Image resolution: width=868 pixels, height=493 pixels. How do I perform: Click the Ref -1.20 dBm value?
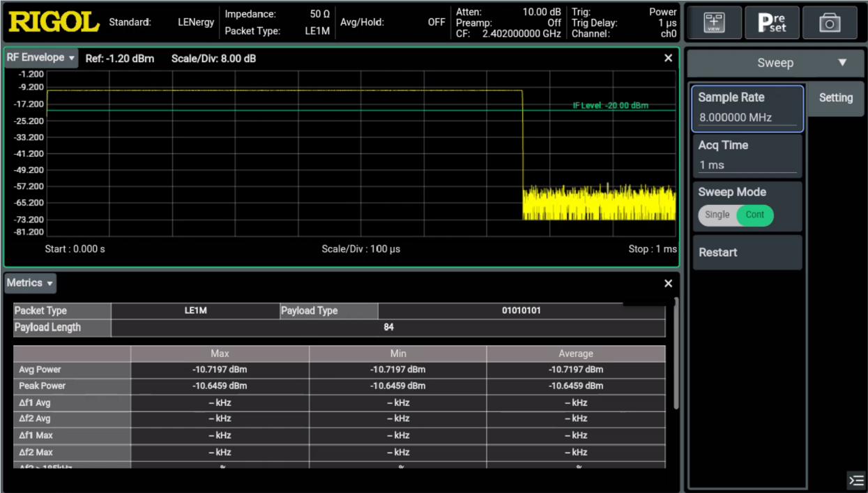119,59
